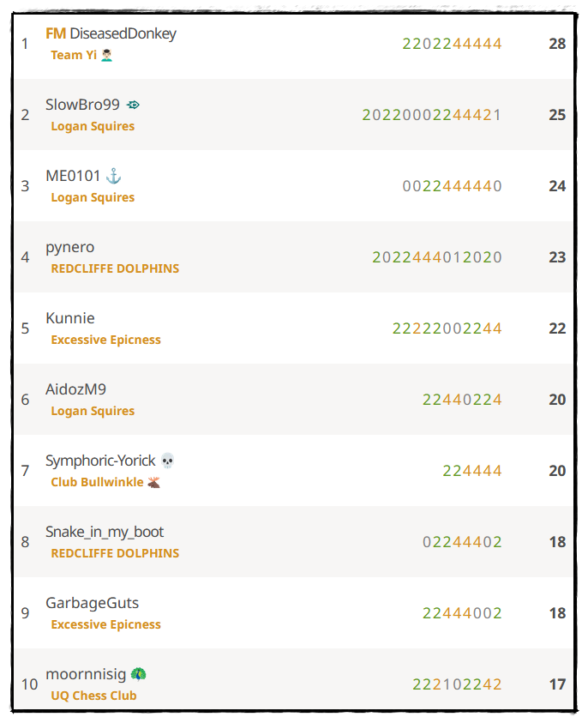Open Snake_in_my_boot's profile

tap(105, 532)
